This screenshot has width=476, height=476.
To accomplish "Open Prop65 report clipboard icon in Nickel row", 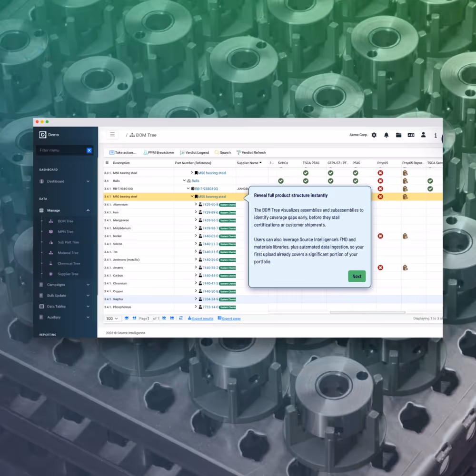I will pyautogui.click(x=405, y=236).
